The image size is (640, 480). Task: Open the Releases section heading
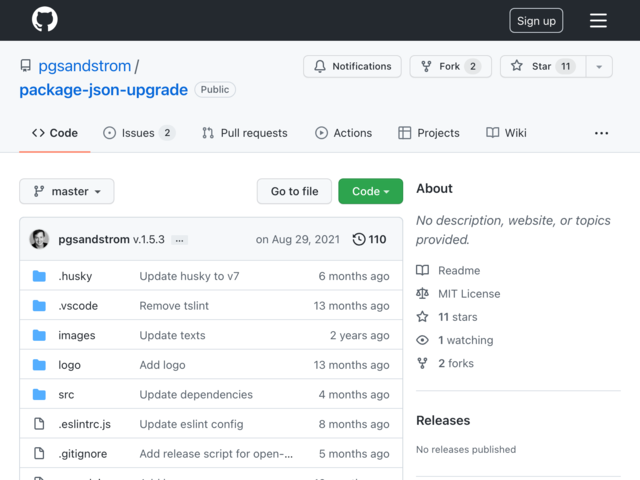click(x=443, y=420)
